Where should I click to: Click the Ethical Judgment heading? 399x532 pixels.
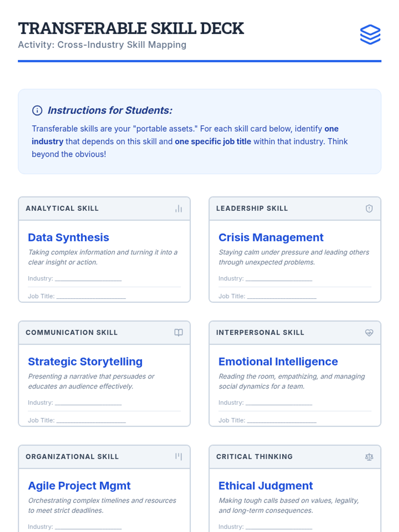pyautogui.click(x=265, y=486)
